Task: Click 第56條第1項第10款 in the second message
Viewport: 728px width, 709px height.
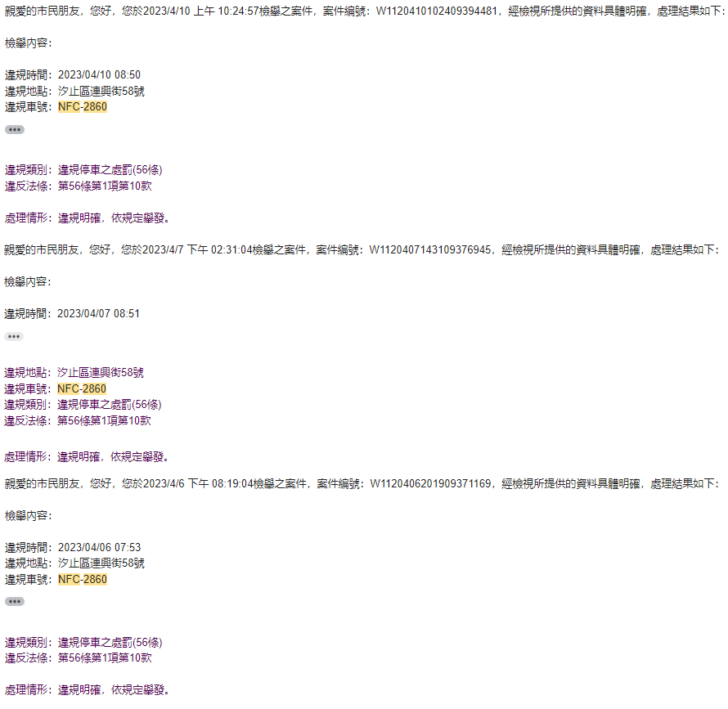Action: pyautogui.click(x=104, y=420)
